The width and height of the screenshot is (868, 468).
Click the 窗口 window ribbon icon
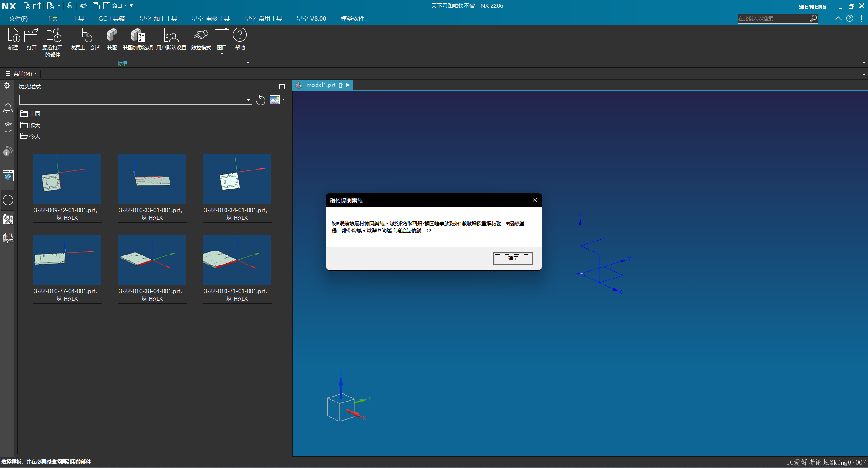click(x=222, y=39)
